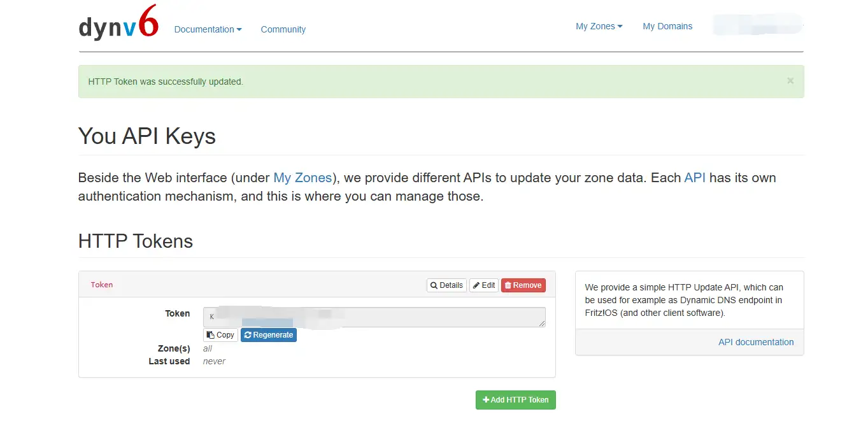This screenshot has width=868, height=421.
Task: Open the blurred user account menu
Action: click(x=757, y=26)
